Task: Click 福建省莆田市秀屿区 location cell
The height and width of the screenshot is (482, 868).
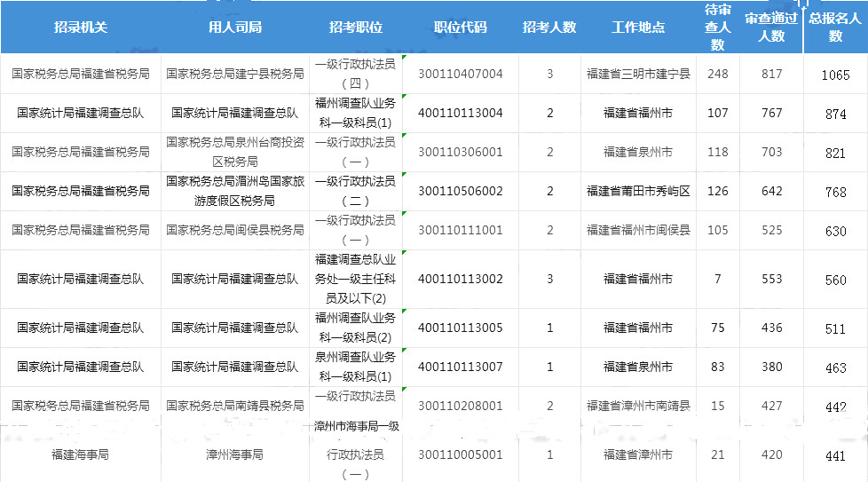Action: (x=638, y=191)
